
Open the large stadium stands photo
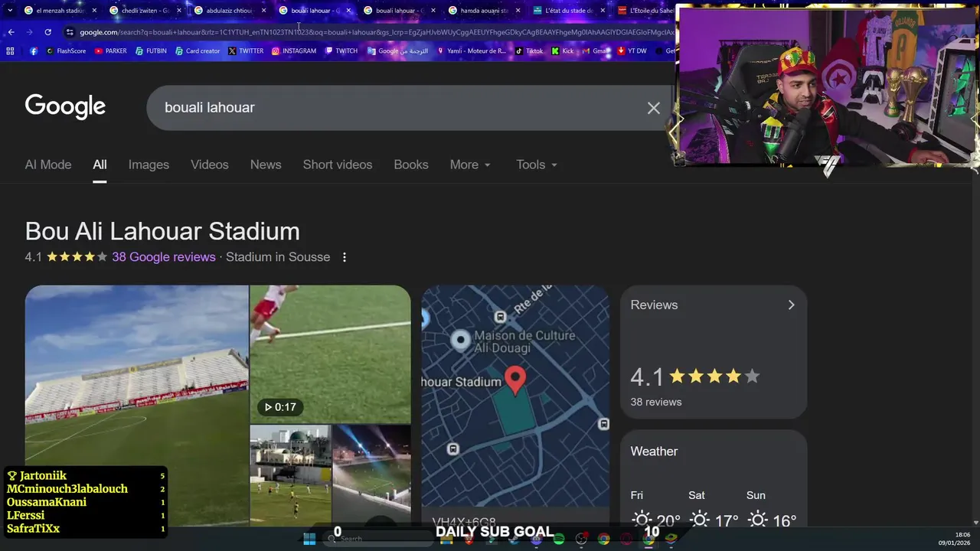click(x=137, y=406)
